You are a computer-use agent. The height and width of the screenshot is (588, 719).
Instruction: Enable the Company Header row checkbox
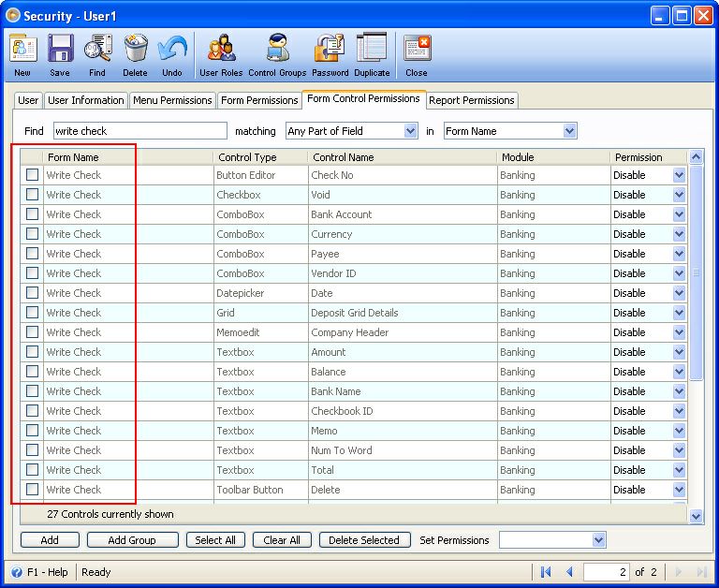pos(32,332)
